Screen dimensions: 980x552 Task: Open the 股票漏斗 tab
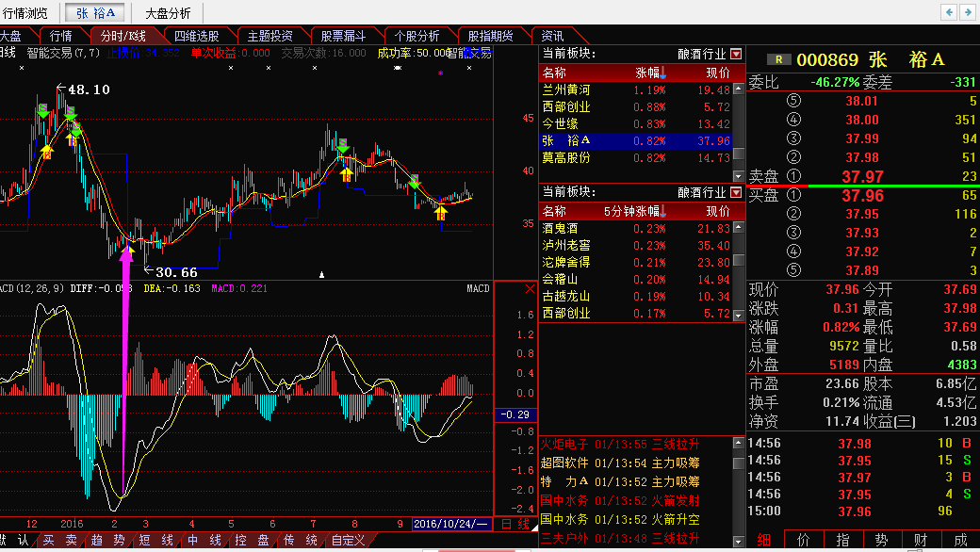coord(343,36)
